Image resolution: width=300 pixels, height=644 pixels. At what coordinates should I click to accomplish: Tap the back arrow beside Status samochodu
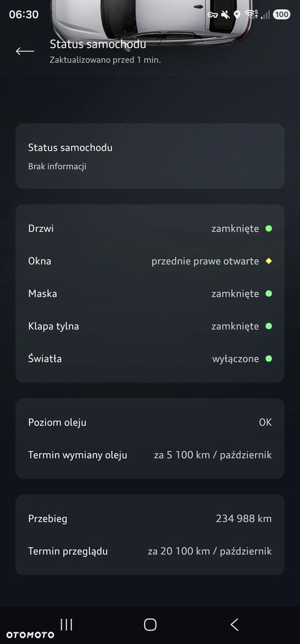coord(24,51)
